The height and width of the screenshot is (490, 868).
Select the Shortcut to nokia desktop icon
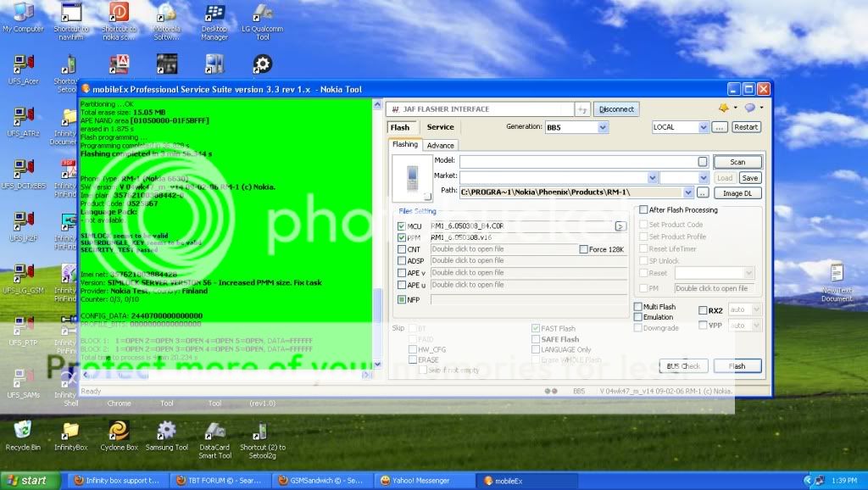click(x=119, y=21)
